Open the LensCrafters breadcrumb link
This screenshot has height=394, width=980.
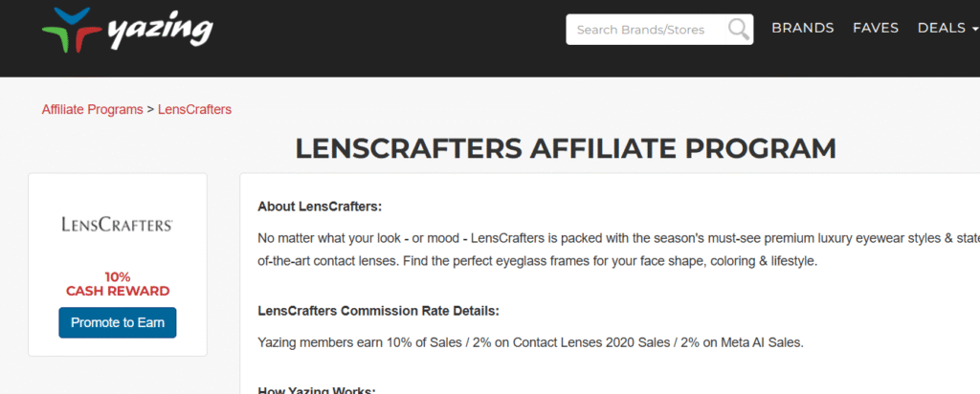[194, 110]
